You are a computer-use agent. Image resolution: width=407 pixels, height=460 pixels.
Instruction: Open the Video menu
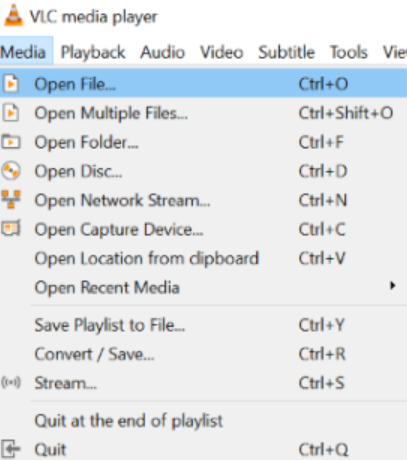pyautogui.click(x=221, y=52)
